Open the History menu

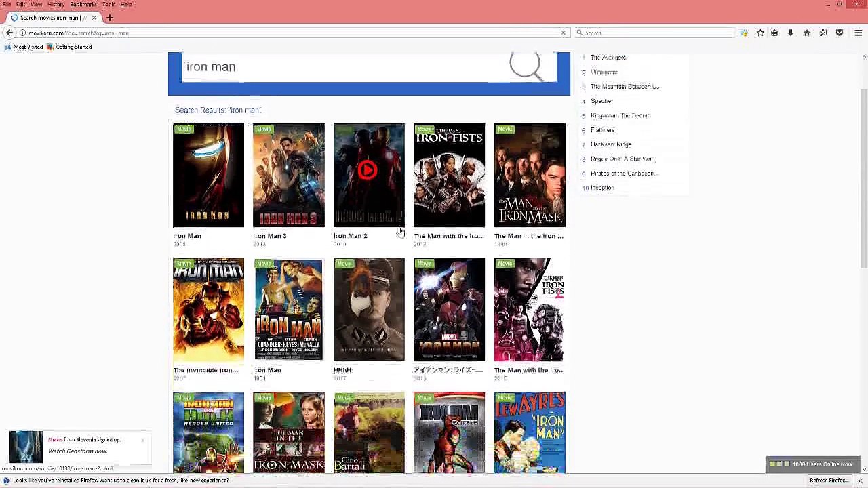56,5
